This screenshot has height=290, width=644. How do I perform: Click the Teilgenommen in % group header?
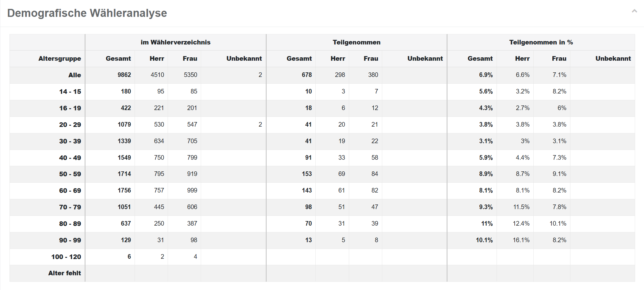click(x=541, y=42)
